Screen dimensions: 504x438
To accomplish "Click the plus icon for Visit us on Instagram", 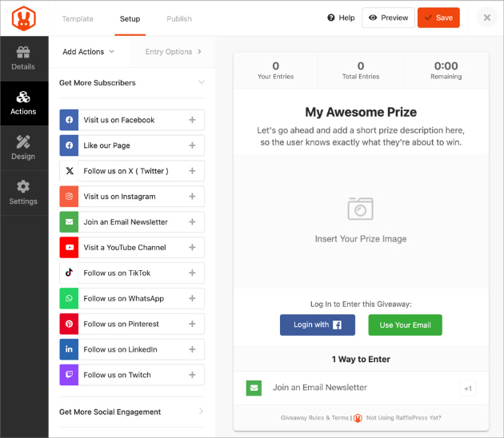I will 192,197.
